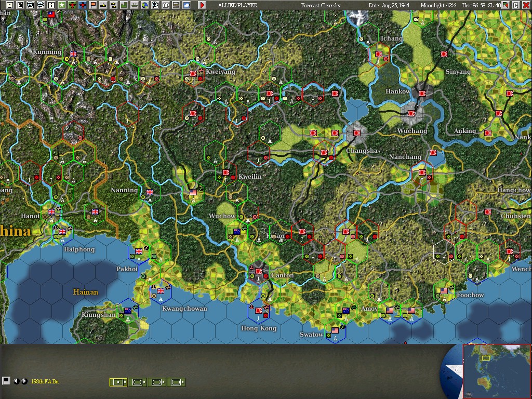Click the combat report panel icon
This screenshot has height=399, width=532.
pyautogui.click(x=176, y=5)
